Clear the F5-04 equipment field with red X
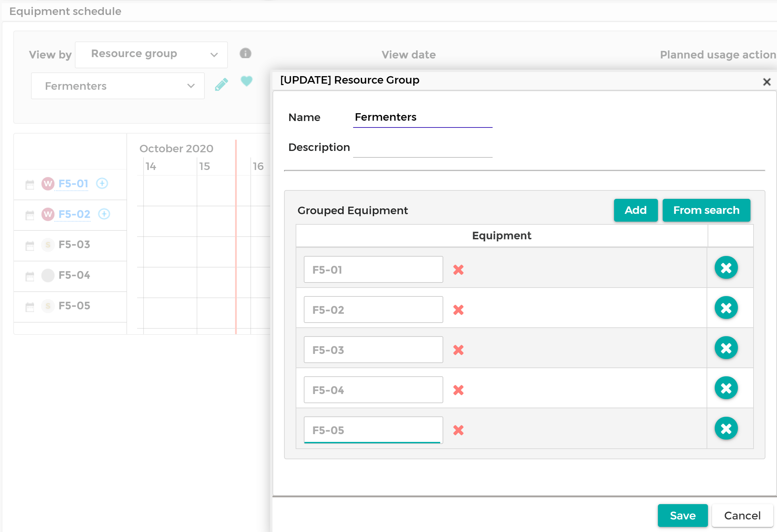The width and height of the screenshot is (777, 532). point(458,390)
